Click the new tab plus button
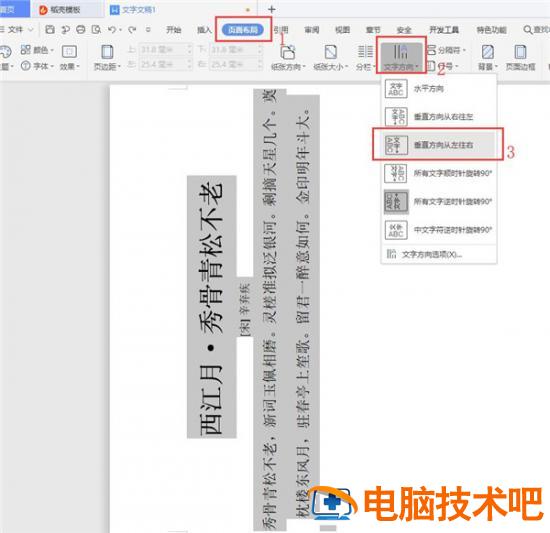The width and height of the screenshot is (550, 533). [271, 10]
